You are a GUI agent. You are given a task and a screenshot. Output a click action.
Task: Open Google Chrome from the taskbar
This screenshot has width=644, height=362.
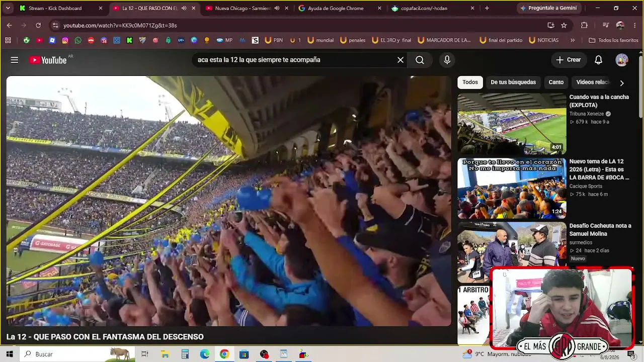pos(224,354)
